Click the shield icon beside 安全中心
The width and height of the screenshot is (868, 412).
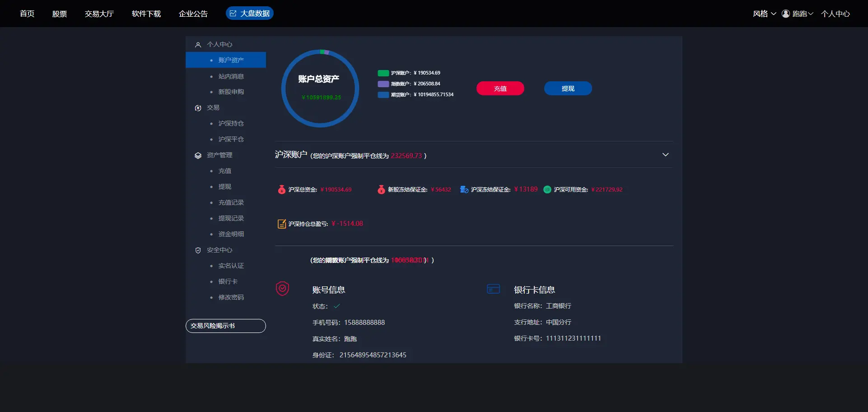(198, 250)
